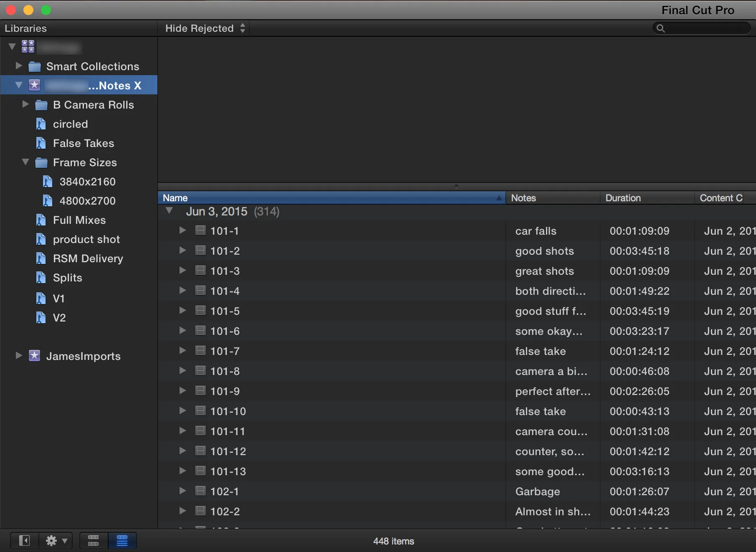Collapse the Notes X event
756x552 pixels.
[x=19, y=85]
